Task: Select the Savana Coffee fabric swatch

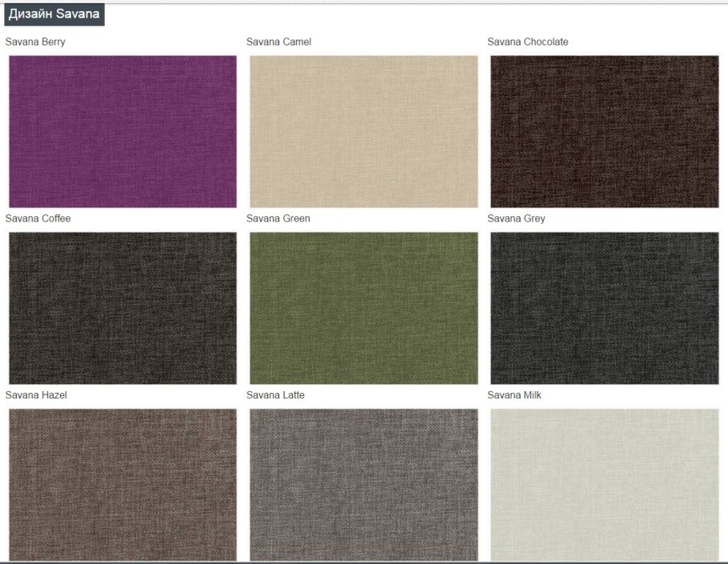Action: click(122, 308)
